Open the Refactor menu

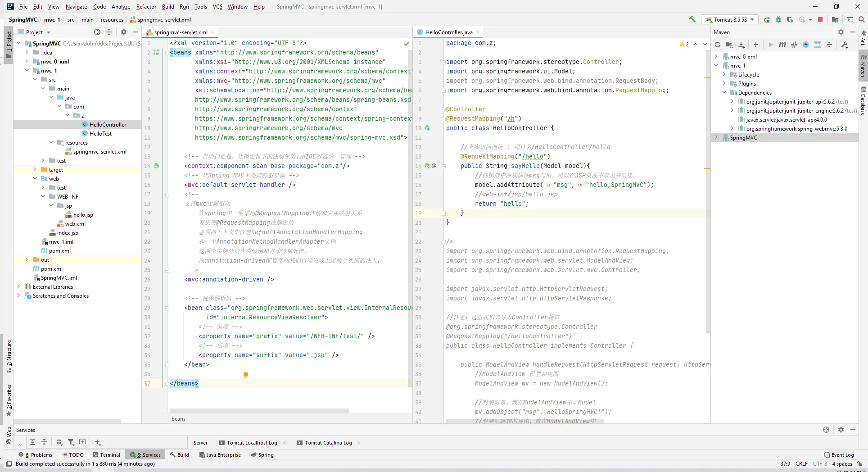pyautogui.click(x=146, y=6)
